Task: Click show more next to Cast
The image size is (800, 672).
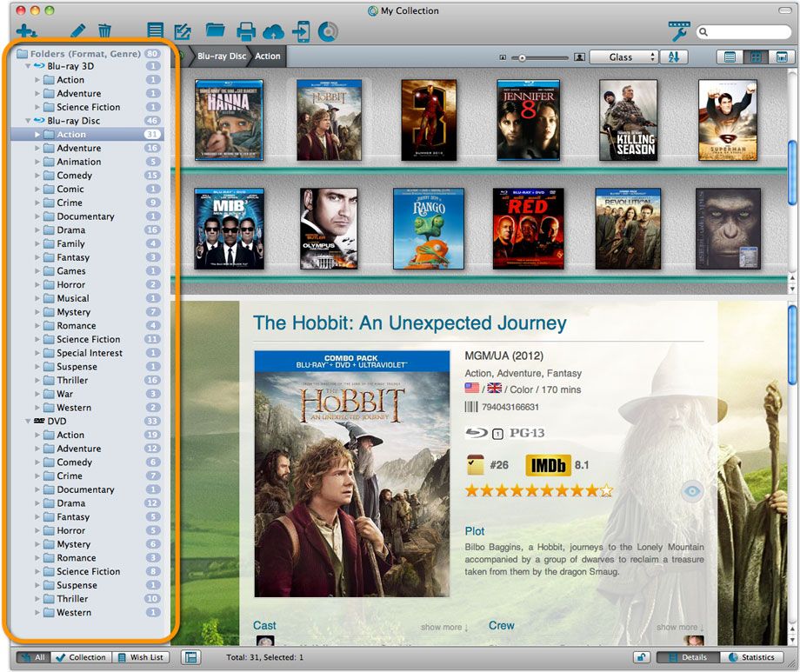Action: coord(444,627)
